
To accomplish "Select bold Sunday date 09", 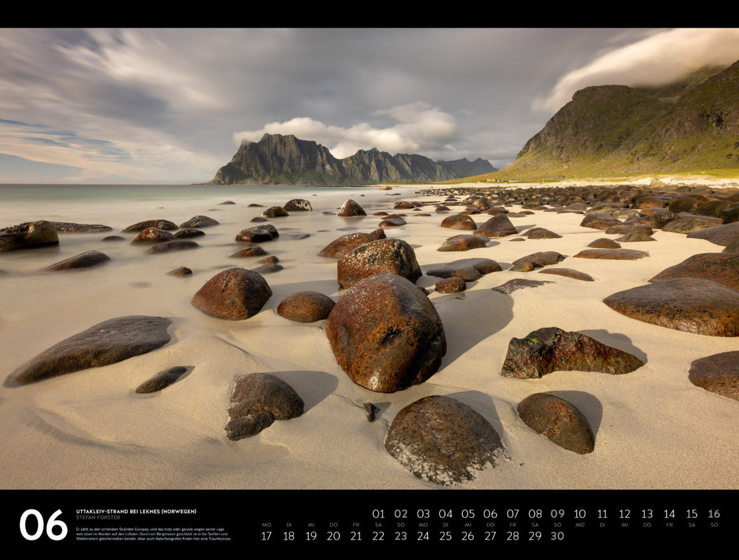I will pos(558,514).
